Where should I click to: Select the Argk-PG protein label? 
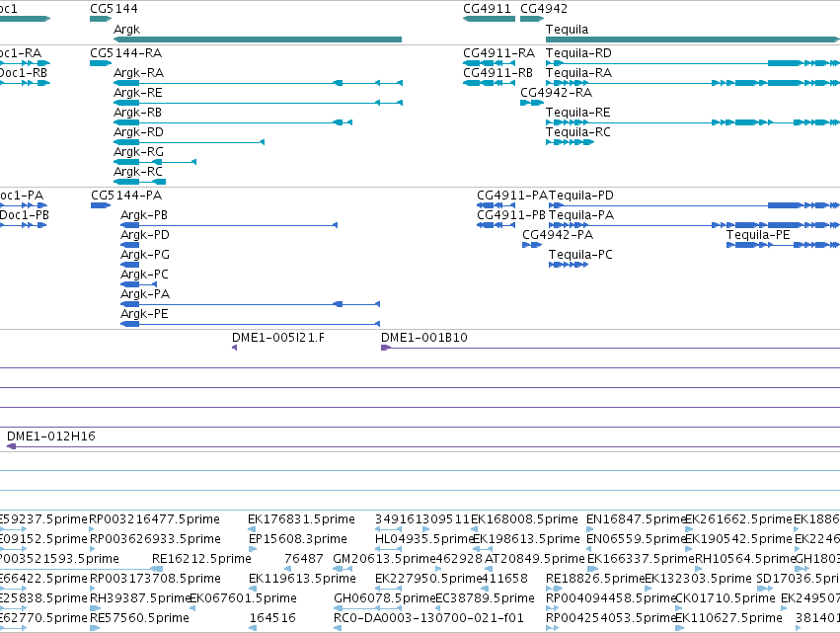pos(145,255)
